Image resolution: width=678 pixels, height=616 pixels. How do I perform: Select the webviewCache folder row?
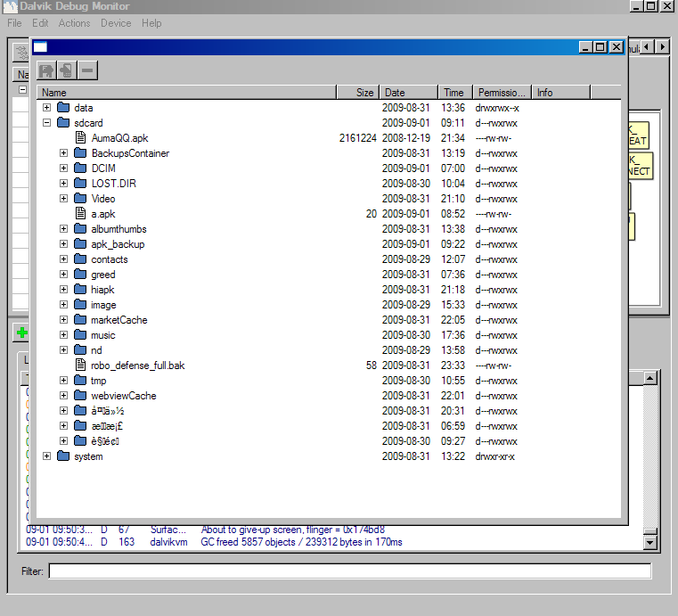123,396
